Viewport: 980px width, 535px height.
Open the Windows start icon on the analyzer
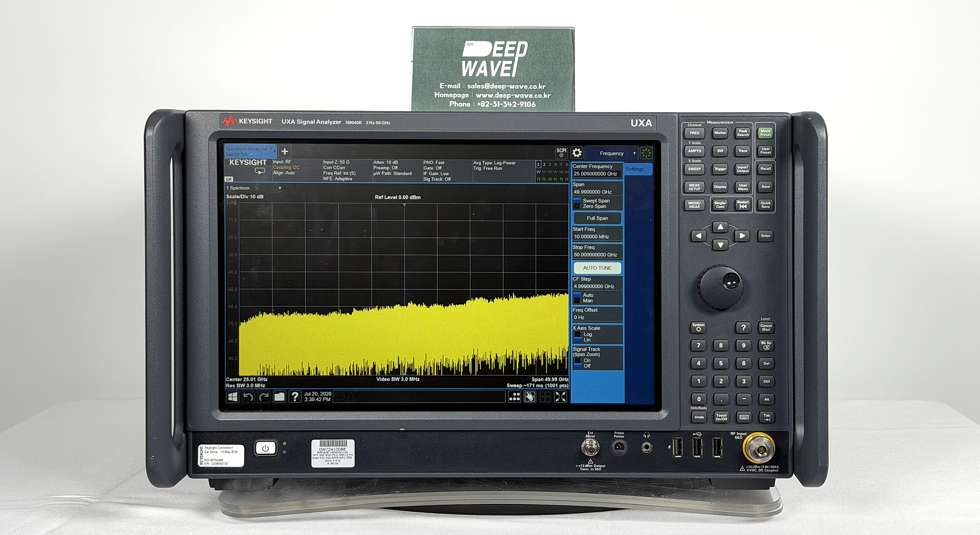233,397
